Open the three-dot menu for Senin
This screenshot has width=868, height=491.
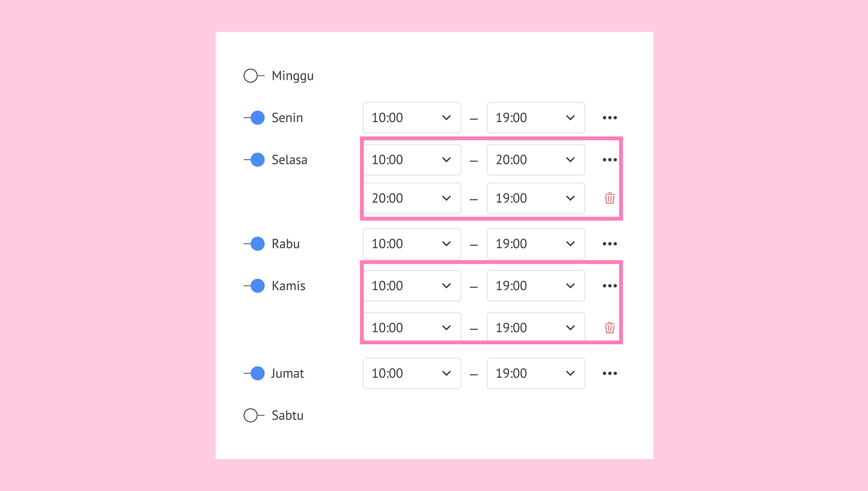click(x=610, y=118)
